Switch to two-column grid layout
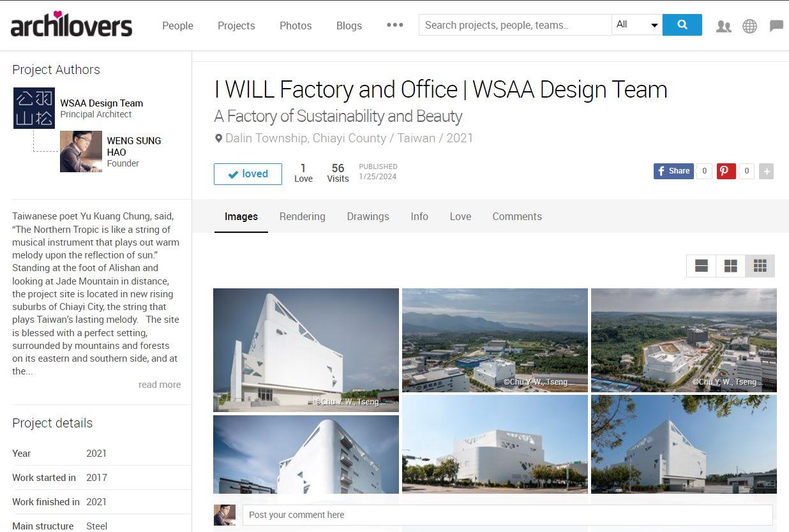 731,266
